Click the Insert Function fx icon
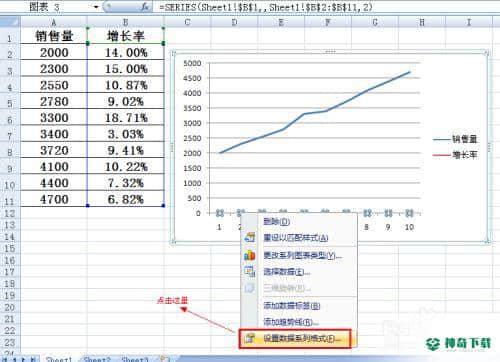 [145, 6]
